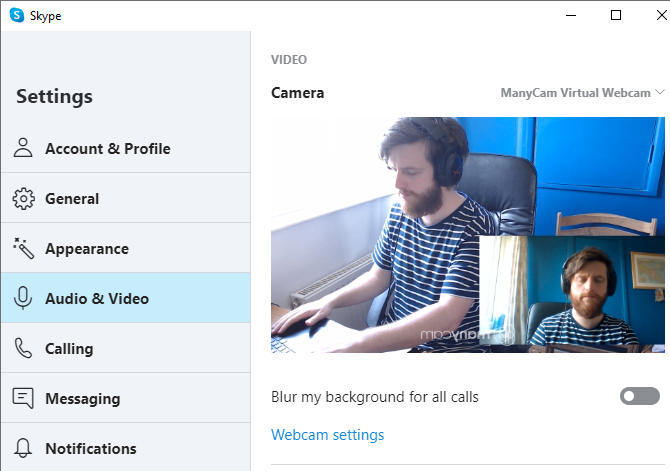Click the Account & Profile person icon
The height and width of the screenshot is (471, 670).
[x=23, y=149]
